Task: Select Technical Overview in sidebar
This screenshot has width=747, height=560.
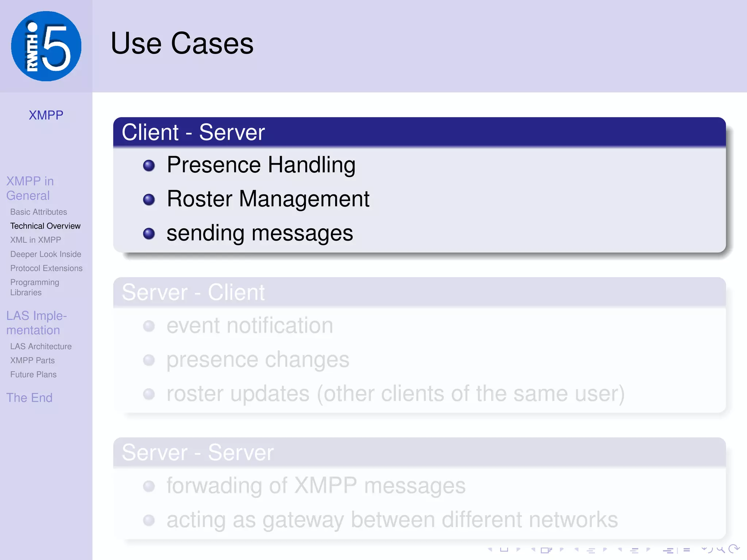Action: [x=45, y=226]
